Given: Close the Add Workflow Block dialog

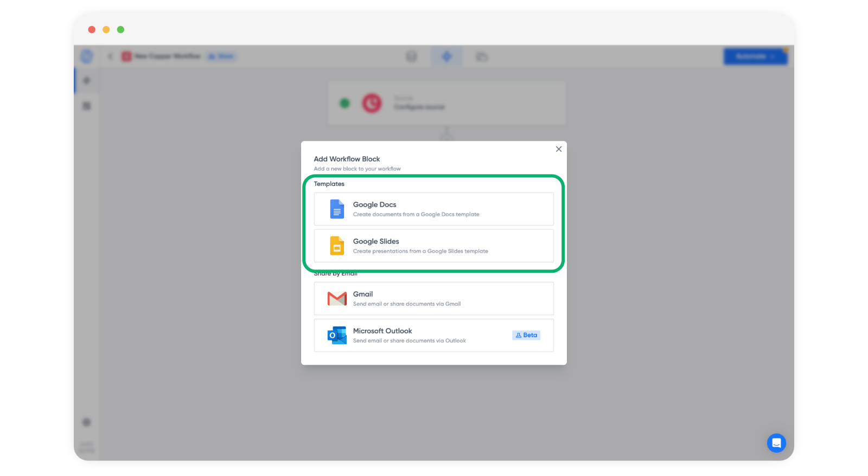Looking at the screenshot, I should [x=559, y=149].
